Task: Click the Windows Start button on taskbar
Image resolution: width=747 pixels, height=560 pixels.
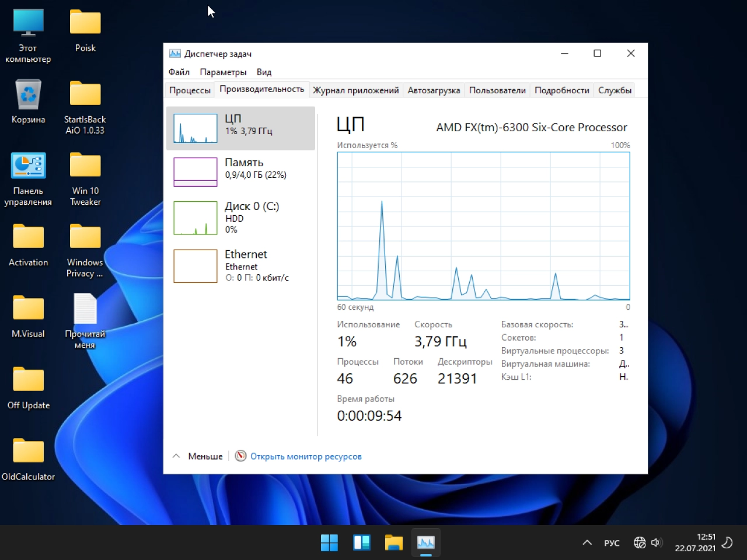Action: (x=329, y=542)
